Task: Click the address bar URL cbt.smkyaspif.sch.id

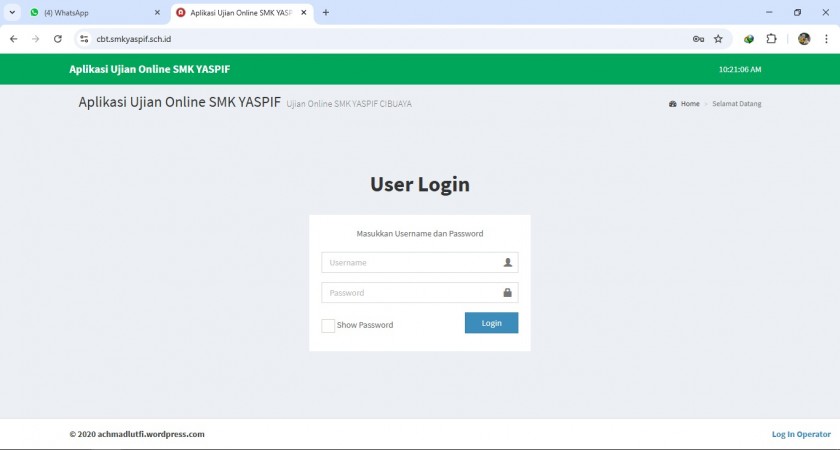Action: pyautogui.click(x=134, y=39)
